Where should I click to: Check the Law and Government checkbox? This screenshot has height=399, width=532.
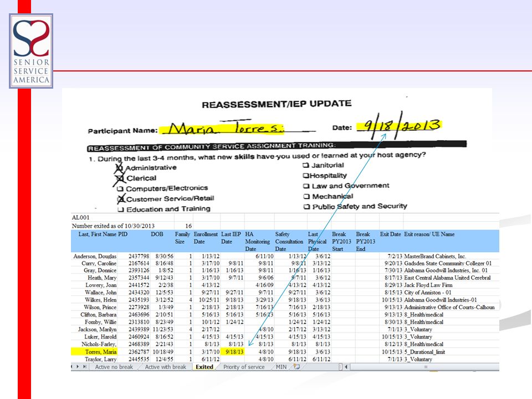306,186
